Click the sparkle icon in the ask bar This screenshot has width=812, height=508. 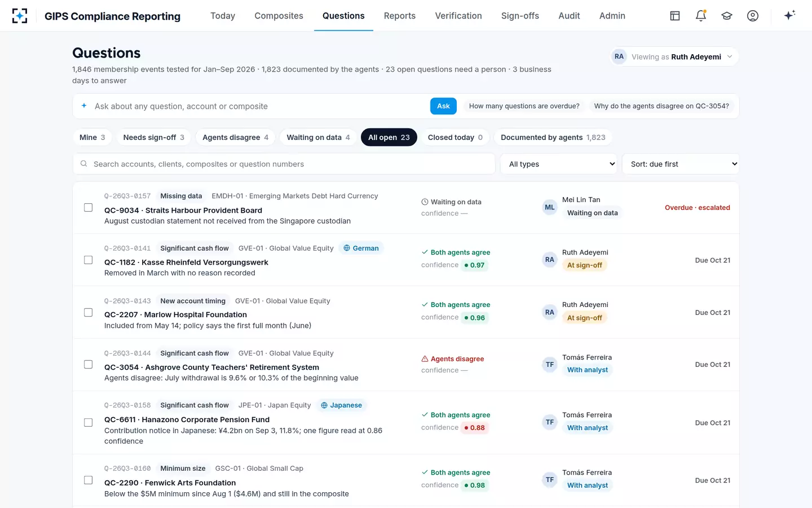84,106
